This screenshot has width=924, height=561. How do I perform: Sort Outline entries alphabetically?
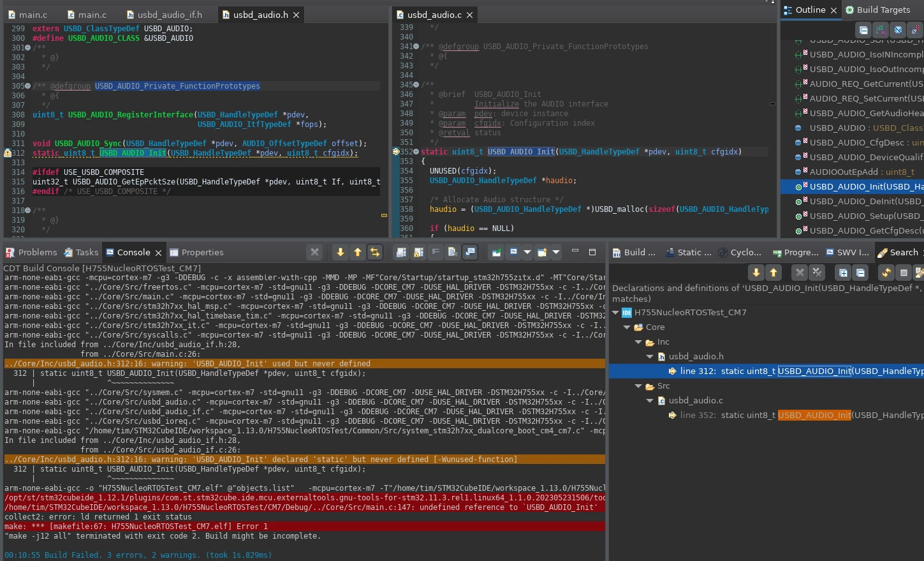[881, 30]
